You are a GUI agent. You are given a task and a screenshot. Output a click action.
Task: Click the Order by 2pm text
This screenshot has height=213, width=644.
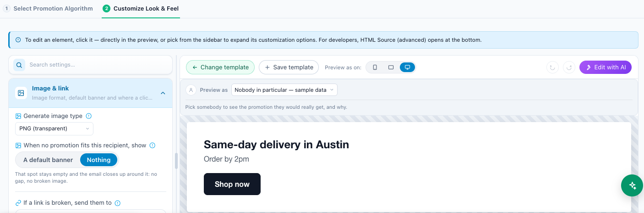coord(226,159)
